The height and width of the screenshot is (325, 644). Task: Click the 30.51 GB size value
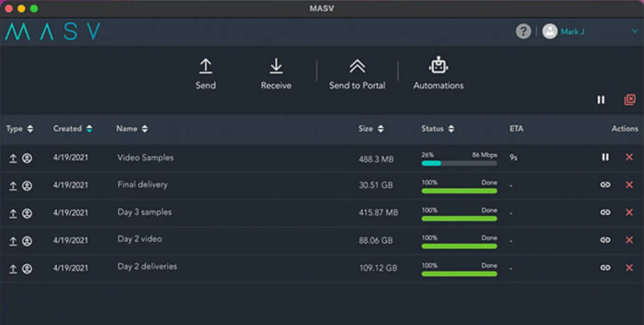pos(375,185)
